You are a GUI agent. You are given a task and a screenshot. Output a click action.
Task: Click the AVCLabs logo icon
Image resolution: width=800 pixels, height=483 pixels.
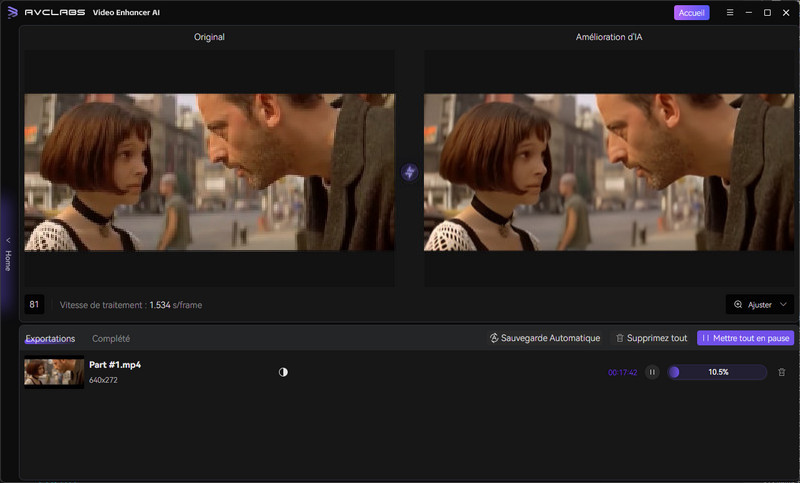[12, 12]
